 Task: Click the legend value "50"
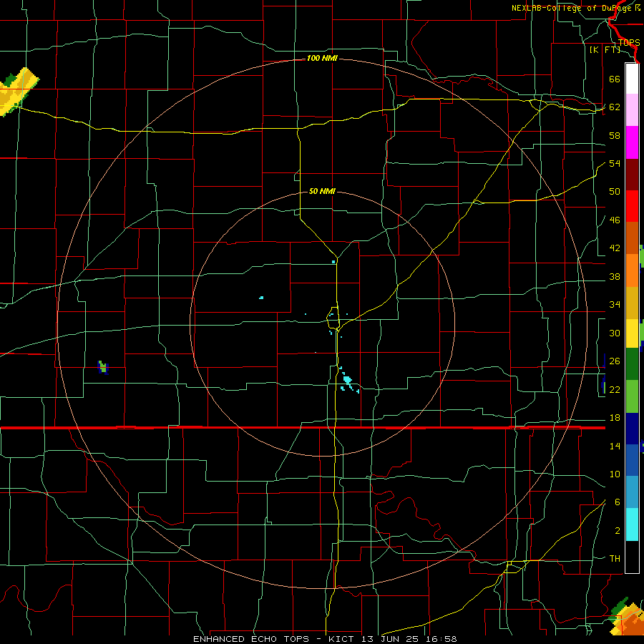point(615,192)
